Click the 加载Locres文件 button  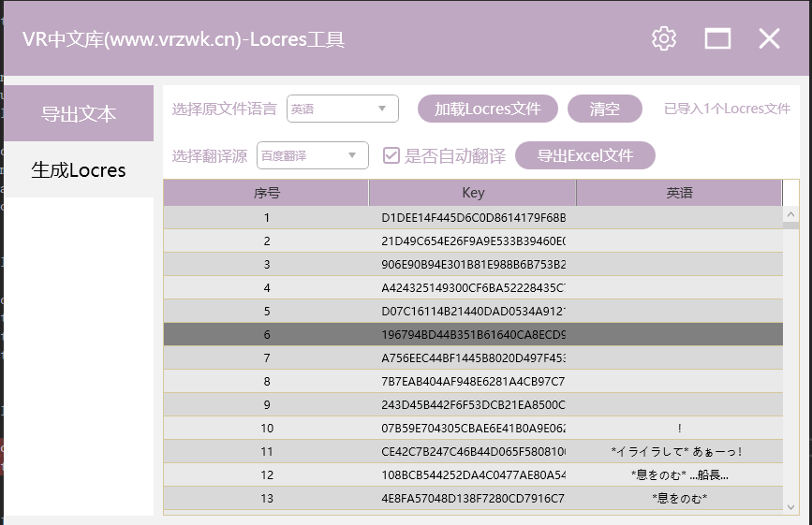[x=487, y=109]
